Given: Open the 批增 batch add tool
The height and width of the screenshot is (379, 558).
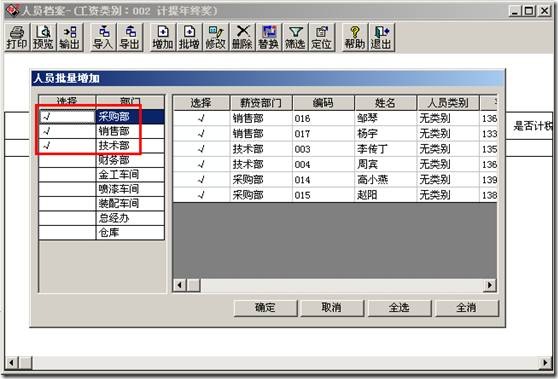Looking at the screenshot, I should pyautogui.click(x=189, y=37).
